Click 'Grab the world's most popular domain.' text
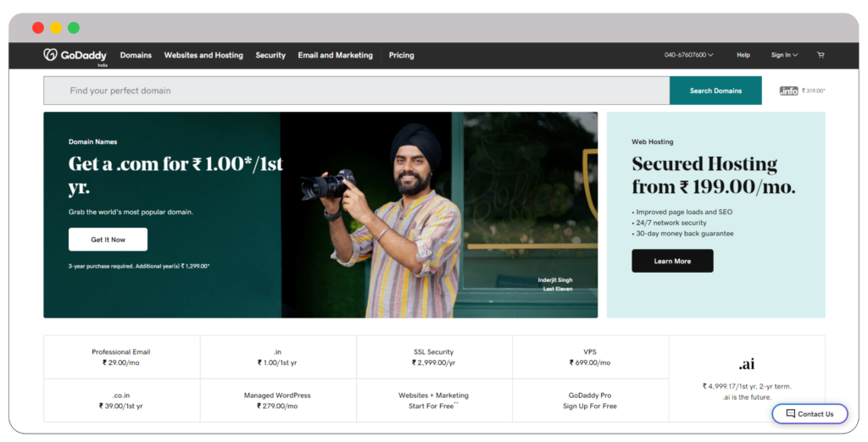 point(131,212)
